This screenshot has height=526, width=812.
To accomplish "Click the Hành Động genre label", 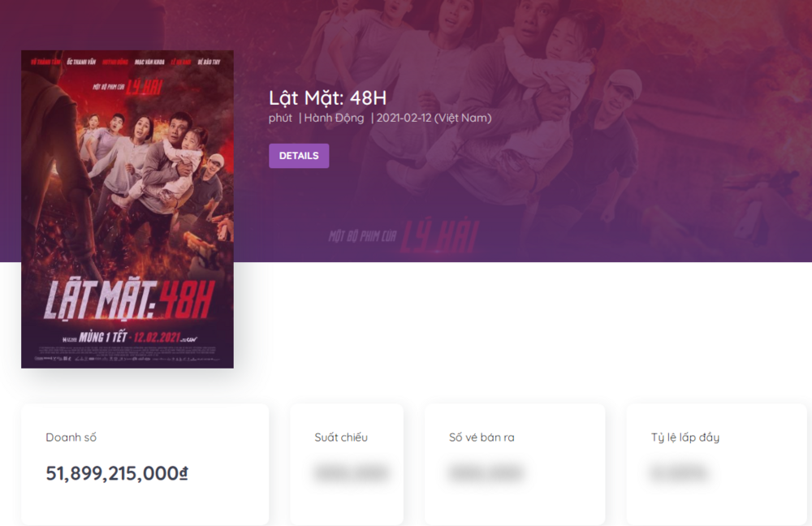I will (x=334, y=118).
